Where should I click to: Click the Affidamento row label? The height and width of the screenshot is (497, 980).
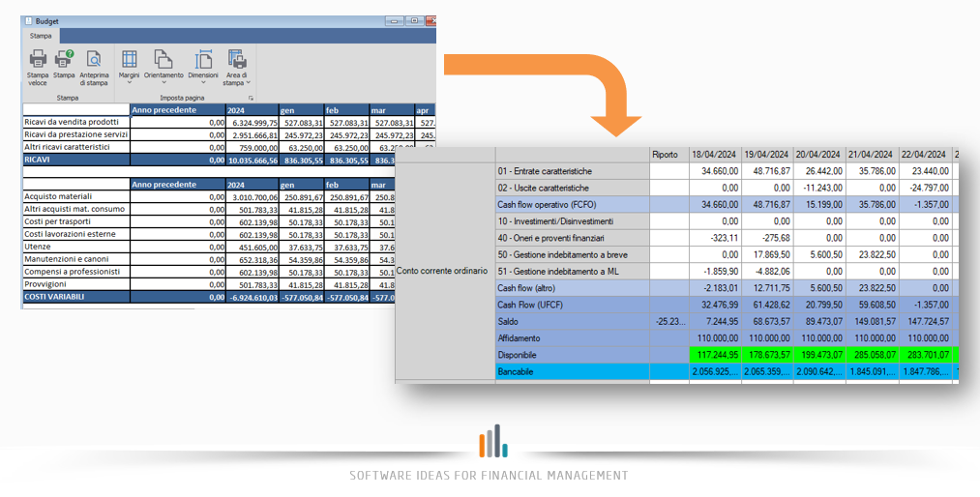tap(572, 338)
